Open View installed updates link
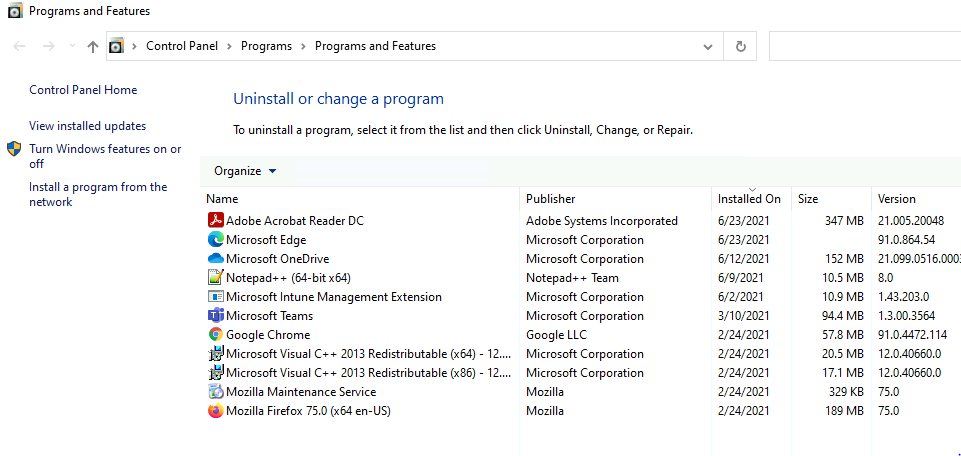 (x=88, y=126)
